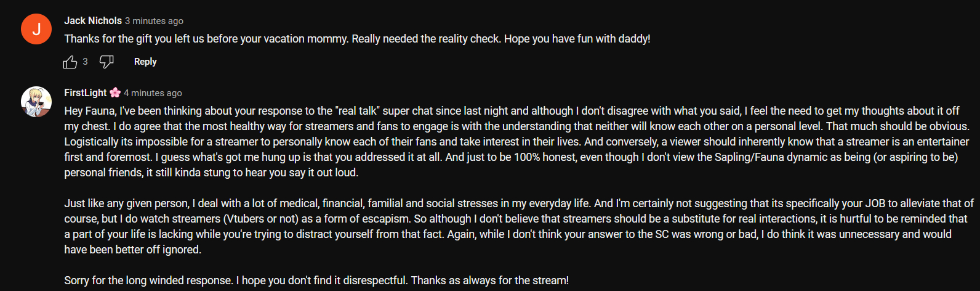Screen dimensions: 980x291
Task: Open FirstLight's anime profile picture
Action: tap(36, 102)
